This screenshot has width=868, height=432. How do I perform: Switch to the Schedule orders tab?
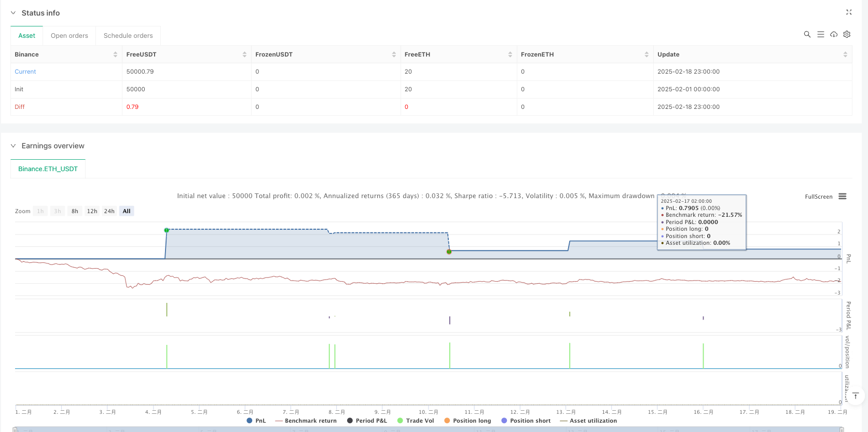128,36
